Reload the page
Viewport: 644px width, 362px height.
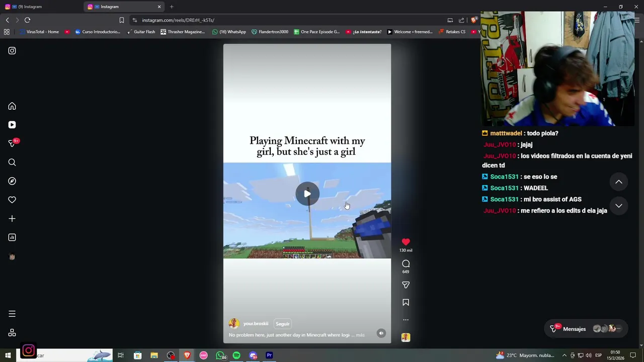click(x=27, y=20)
